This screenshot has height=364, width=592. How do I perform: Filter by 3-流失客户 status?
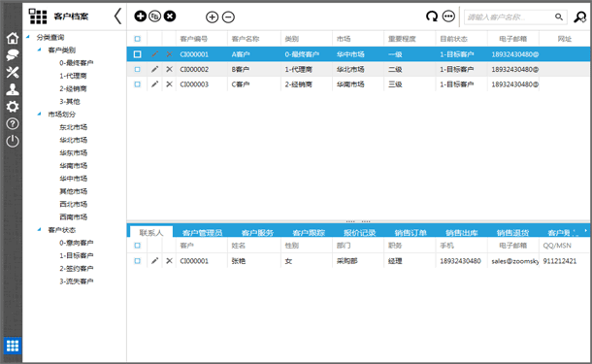tap(77, 281)
